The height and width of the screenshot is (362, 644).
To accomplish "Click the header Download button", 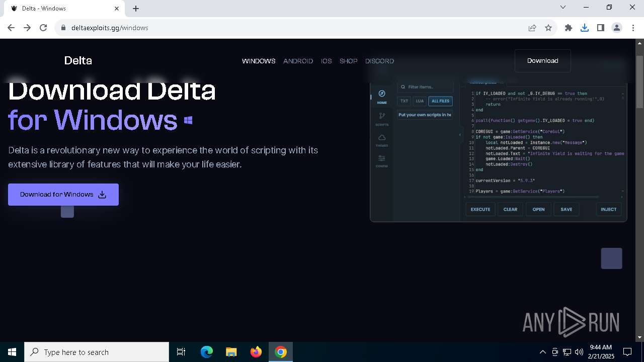I will click(x=542, y=61).
